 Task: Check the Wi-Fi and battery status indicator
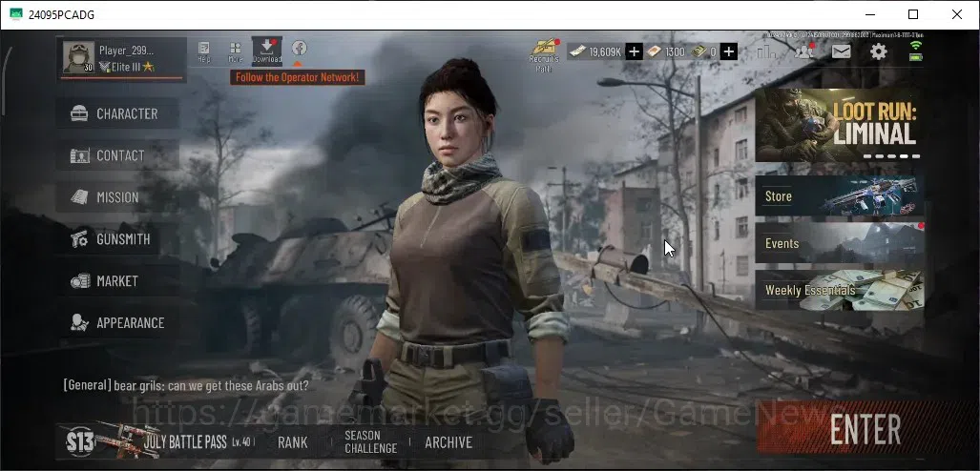[x=916, y=51]
